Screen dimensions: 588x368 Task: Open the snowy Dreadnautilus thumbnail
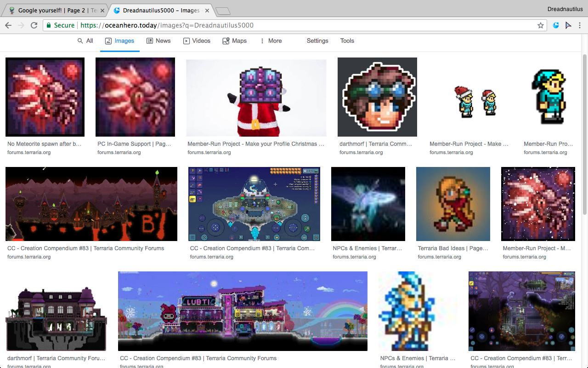click(538, 204)
